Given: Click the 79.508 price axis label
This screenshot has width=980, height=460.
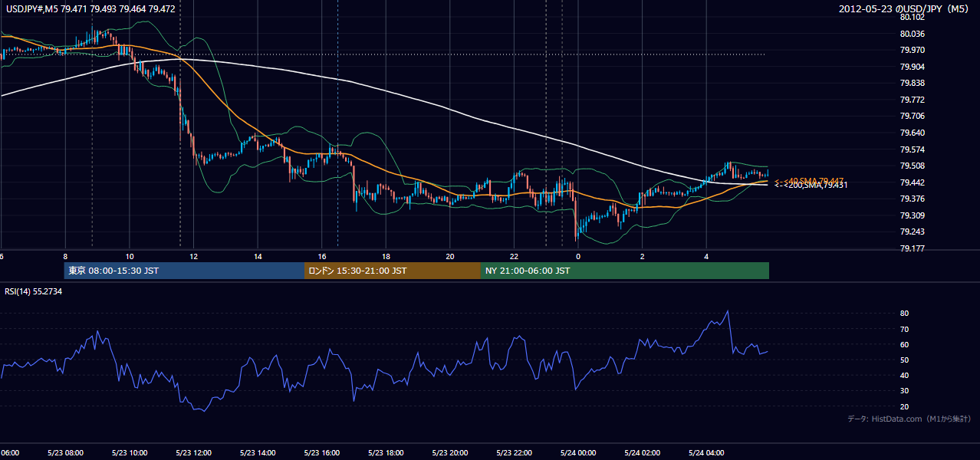Looking at the screenshot, I should click(x=911, y=166).
